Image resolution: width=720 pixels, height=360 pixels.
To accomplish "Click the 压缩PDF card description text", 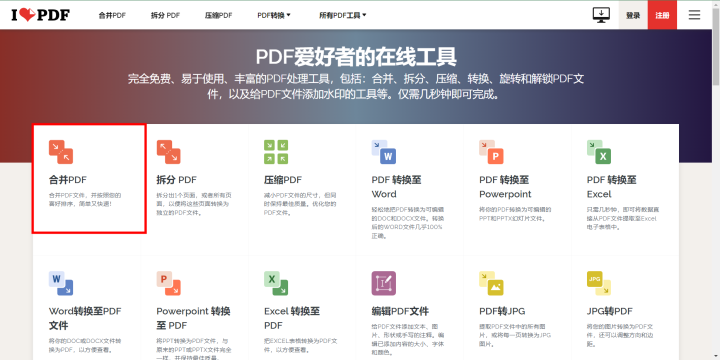I will [x=300, y=204].
